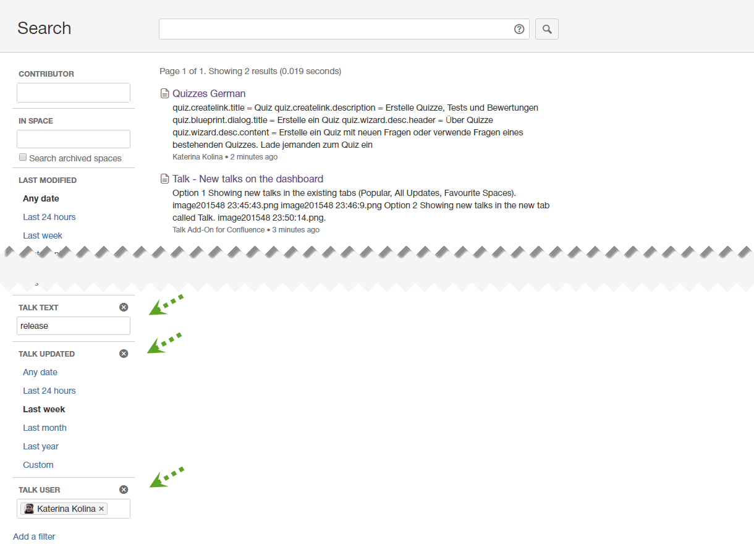754x560 pixels.
Task: Open Talk - New talks on the dashboard
Action: [247, 179]
